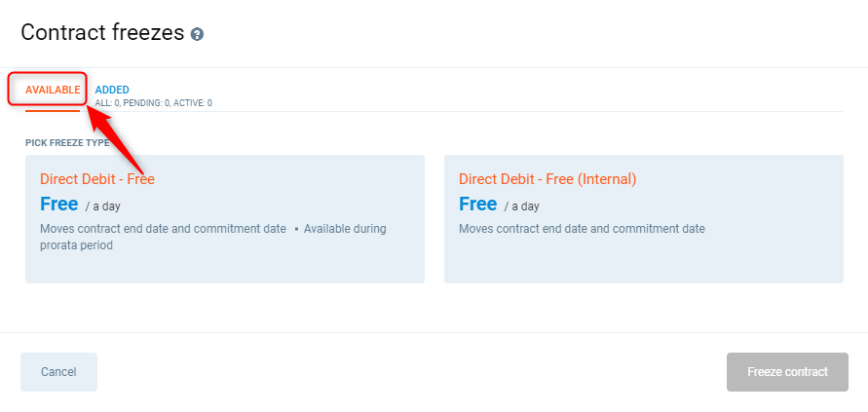
Task: Click "/ a day" in the first card
Action: 103,206
